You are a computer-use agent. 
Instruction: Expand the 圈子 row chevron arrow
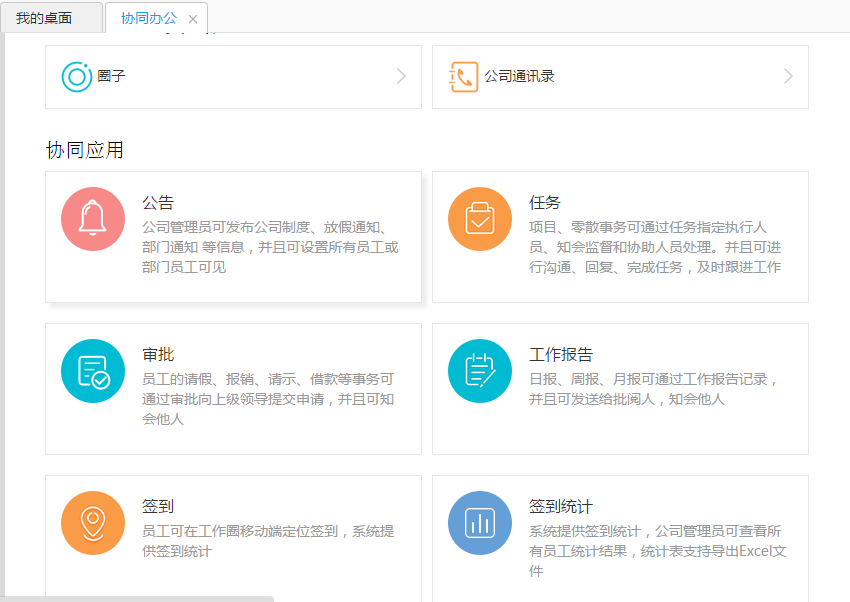click(x=401, y=76)
